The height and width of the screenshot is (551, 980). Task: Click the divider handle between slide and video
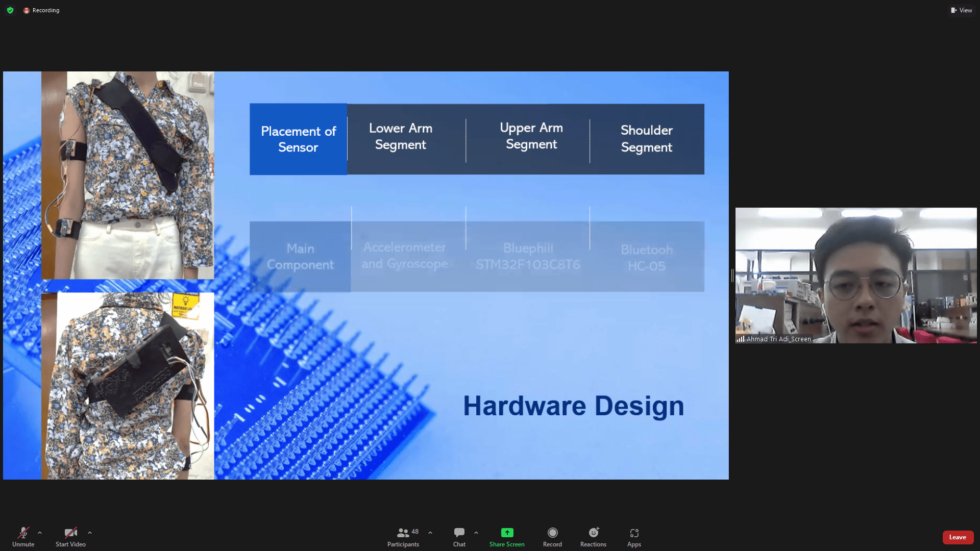[x=732, y=275]
